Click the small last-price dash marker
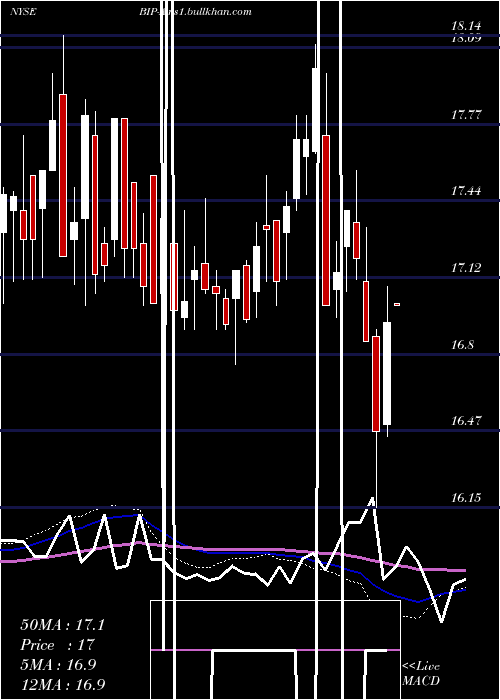This screenshot has height=700, width=500. click(397, 304)
